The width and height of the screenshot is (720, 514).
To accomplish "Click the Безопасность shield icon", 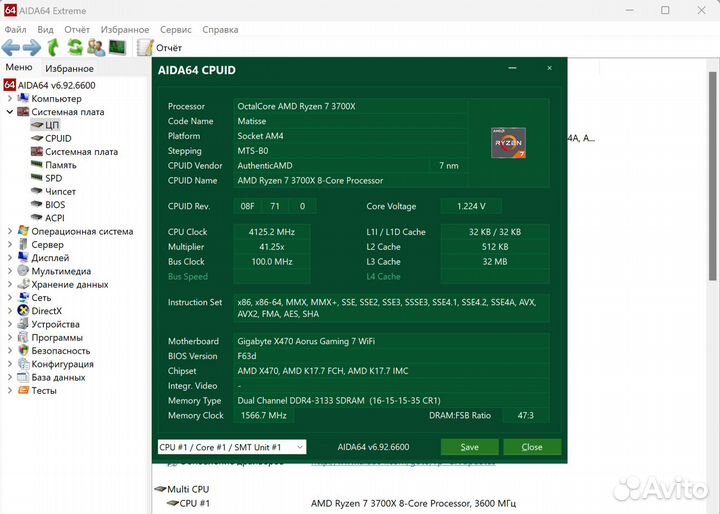I will coord(23,350).
